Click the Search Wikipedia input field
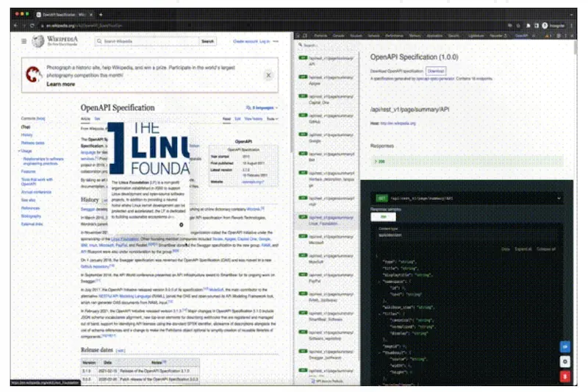 [147, 41]
